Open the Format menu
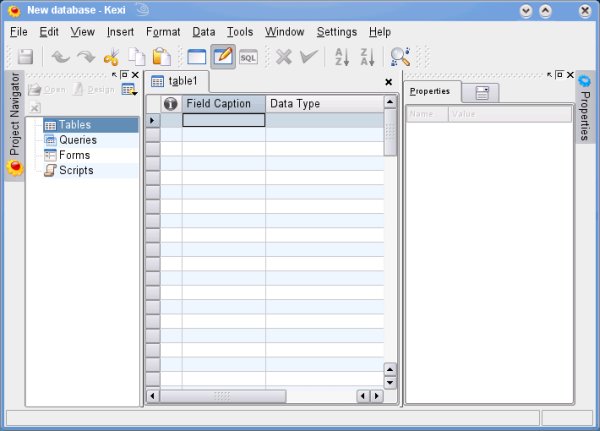The image size is (600, 431). 163,32
